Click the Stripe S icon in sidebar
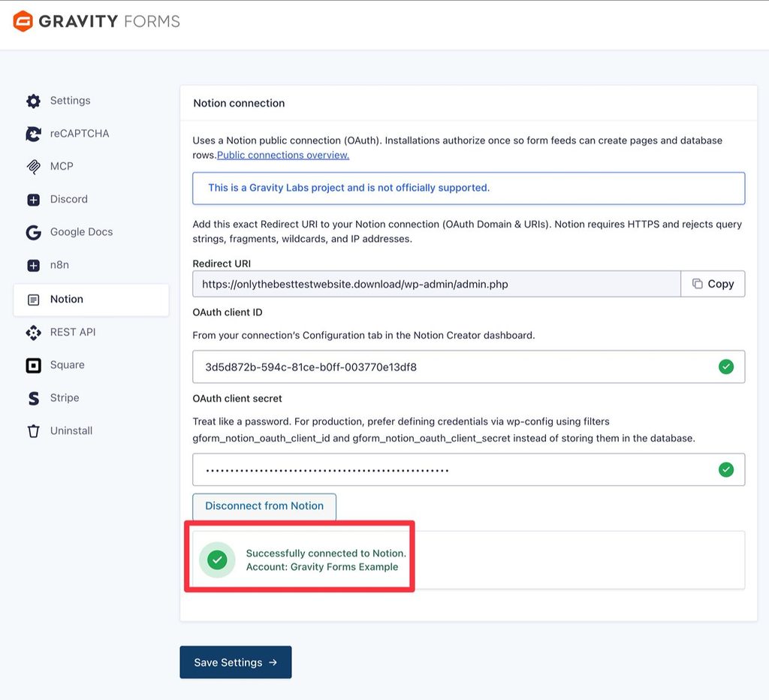Viewport: 769px width, 700px height. tap(33, 398)
